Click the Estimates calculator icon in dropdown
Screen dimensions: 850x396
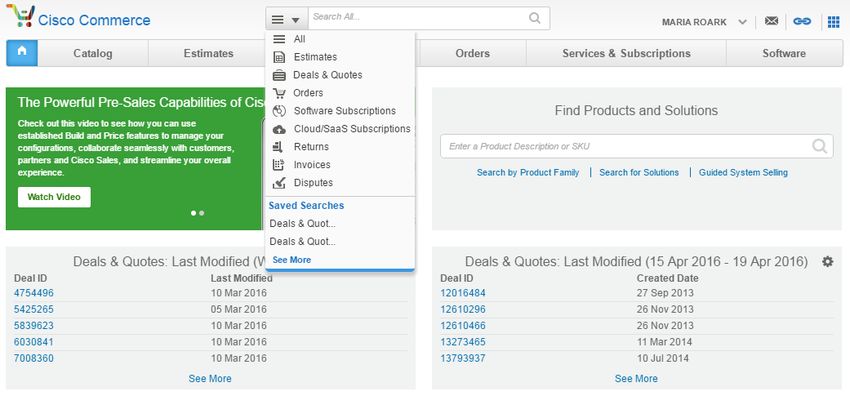[x=279, y=57]
